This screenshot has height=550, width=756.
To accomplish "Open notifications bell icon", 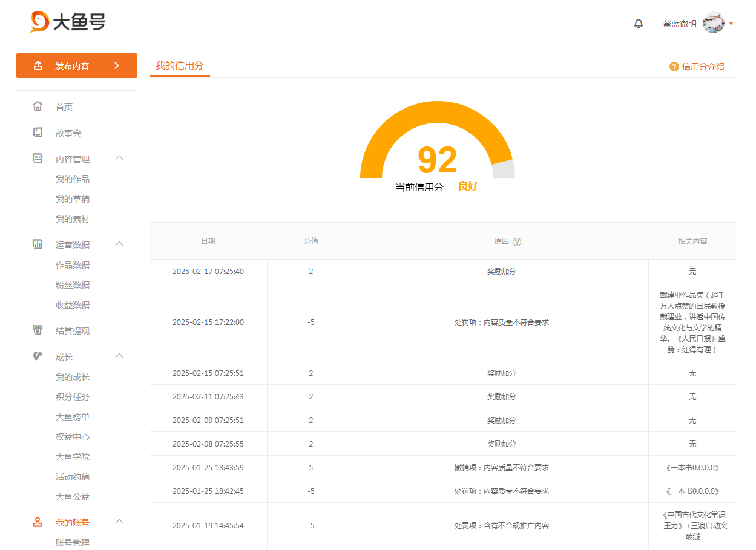I will 639,24.
